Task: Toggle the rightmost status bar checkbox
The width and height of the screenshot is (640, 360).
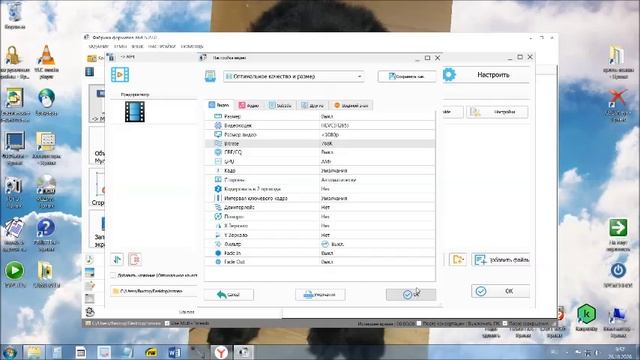Action: click(x=505, y=323)
